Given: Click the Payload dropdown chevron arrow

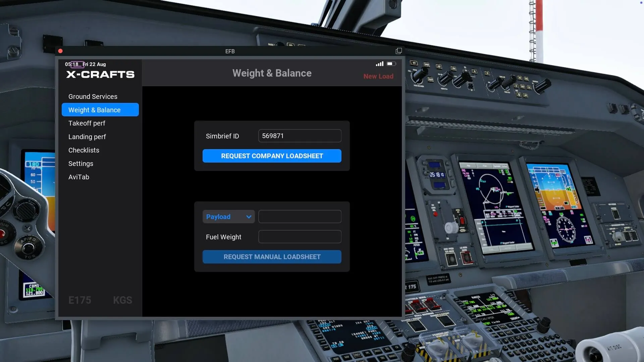Looking at the screenshot, I should (x=249, y=217).
